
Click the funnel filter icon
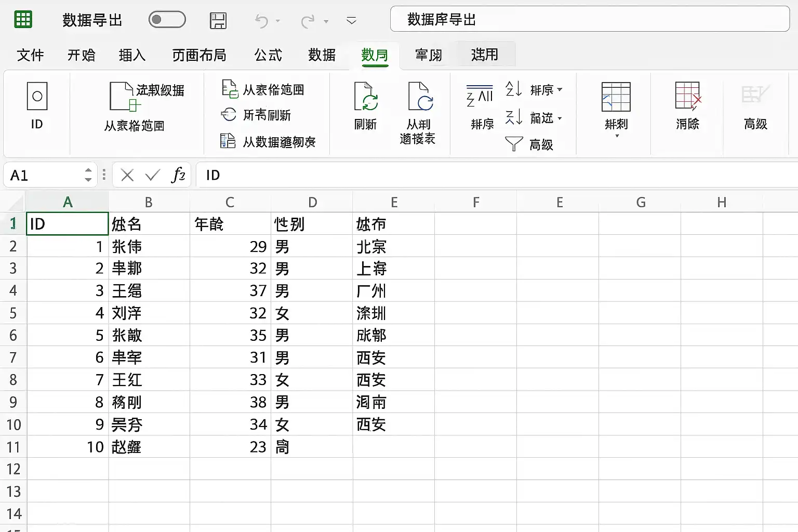[514, 144]
